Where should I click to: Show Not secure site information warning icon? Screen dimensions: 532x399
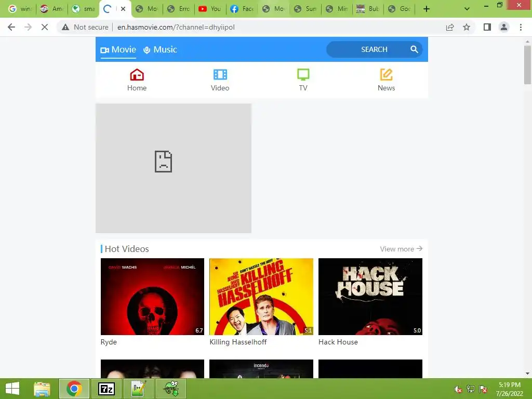coord(65,27)
